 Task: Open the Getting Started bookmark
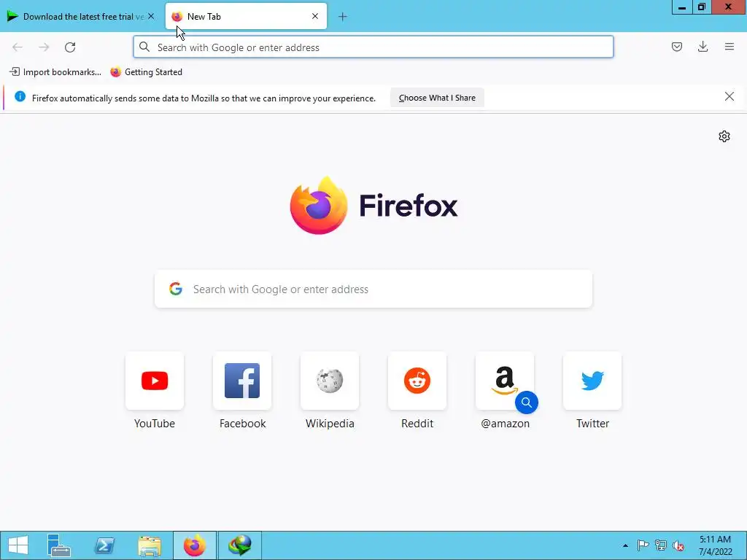pyautogui.click(x=146, y=72)
